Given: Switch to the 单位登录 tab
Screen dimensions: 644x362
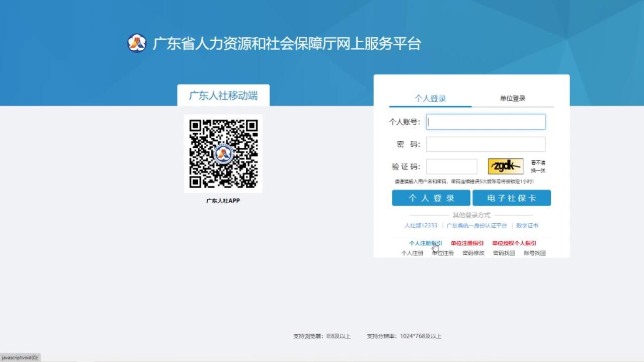Looking at the screenshot, I should pyautogui.click(x=512, y=98).
